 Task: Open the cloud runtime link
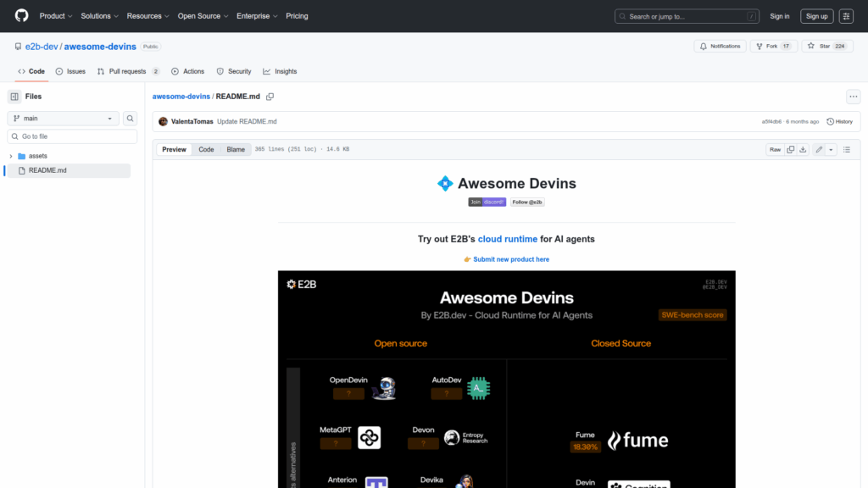(x=508, y=239)
